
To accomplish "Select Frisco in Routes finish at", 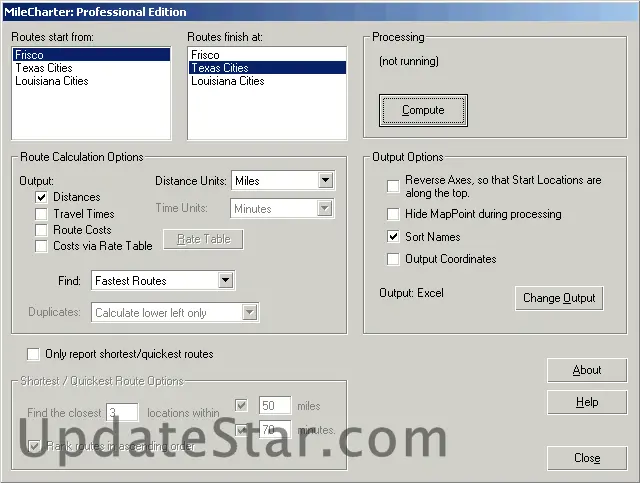I will pyautogui.click(x=267, y=55).
